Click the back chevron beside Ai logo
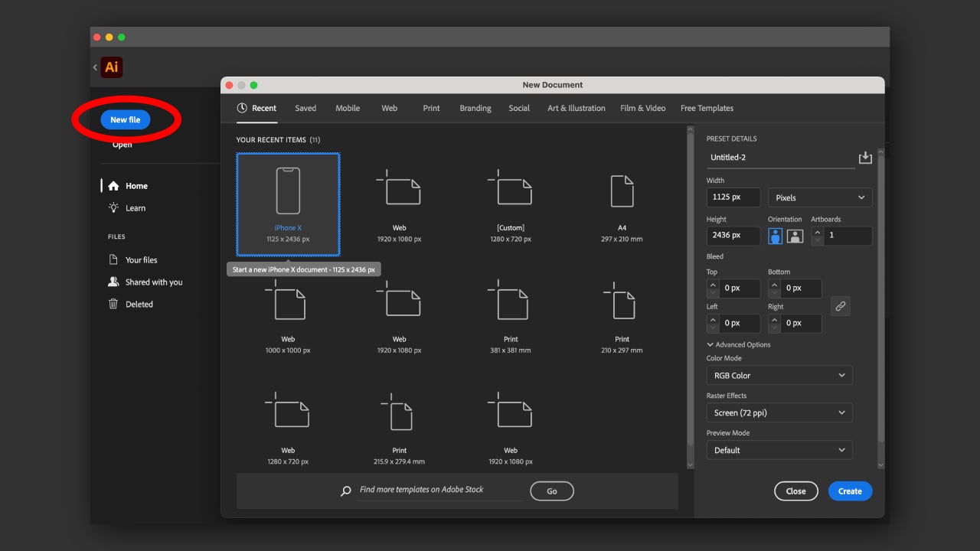980x551 pixels. [95, 67]
